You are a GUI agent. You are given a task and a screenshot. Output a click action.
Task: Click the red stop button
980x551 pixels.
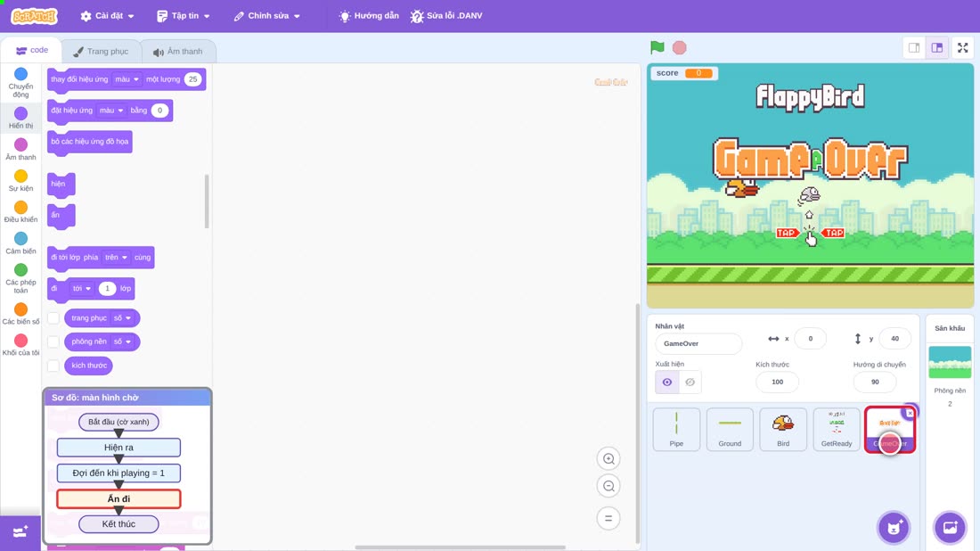[680, 47]
